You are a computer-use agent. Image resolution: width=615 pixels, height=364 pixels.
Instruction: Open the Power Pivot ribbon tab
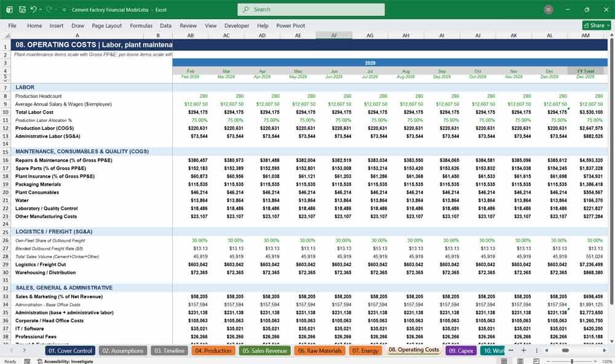tap(291, 25)
